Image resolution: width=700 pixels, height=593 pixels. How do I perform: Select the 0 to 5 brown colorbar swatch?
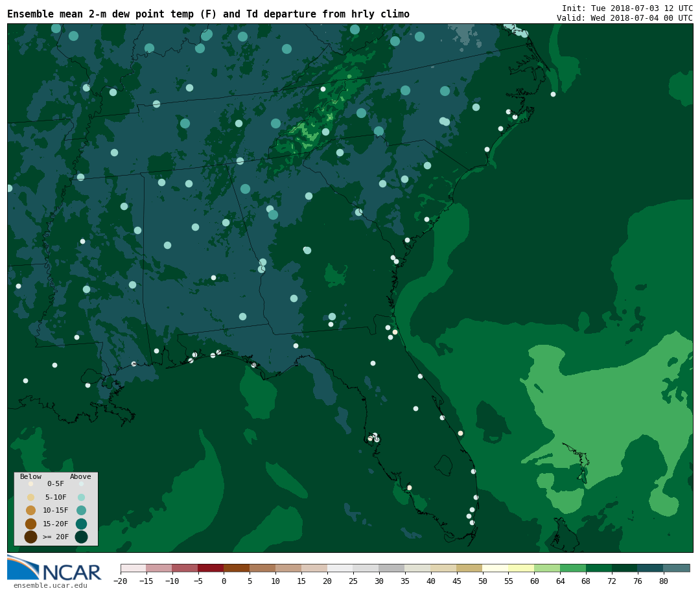(237, 568)
